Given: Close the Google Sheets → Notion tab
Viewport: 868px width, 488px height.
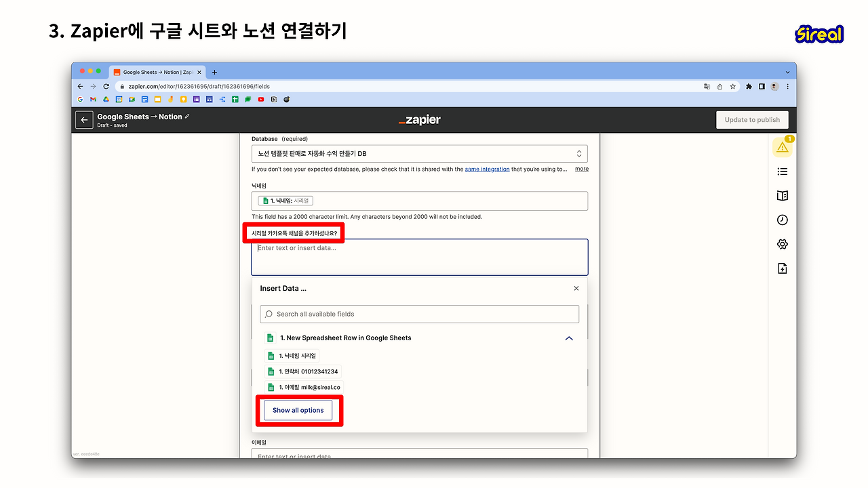Looking at the screenshot, I should [x=199, y=72].
